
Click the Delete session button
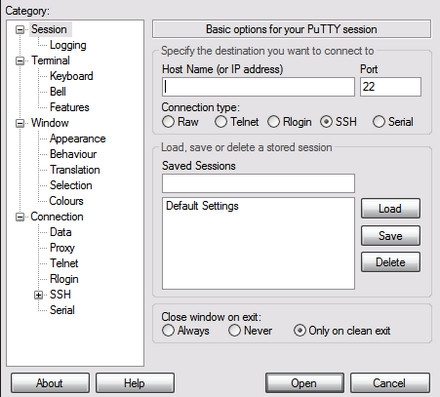(x=390, y=262)
